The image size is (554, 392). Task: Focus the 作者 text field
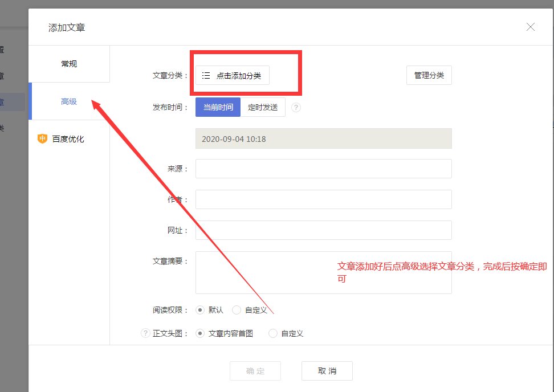[x=323, y=199]
